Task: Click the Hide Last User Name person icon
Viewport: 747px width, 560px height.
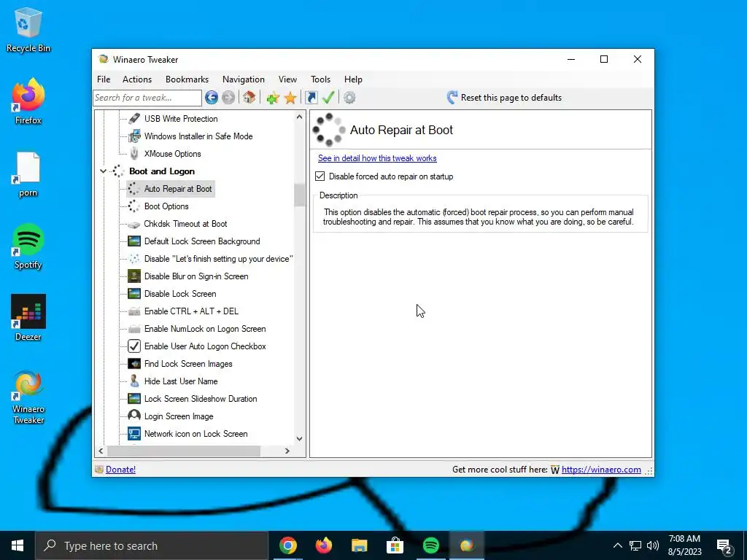Action: [134, 381]
